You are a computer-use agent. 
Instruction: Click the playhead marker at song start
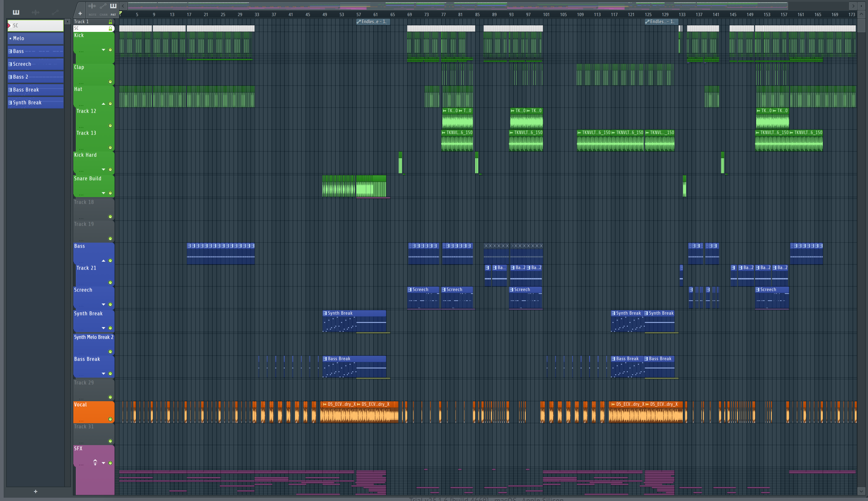tap(121, 14)
